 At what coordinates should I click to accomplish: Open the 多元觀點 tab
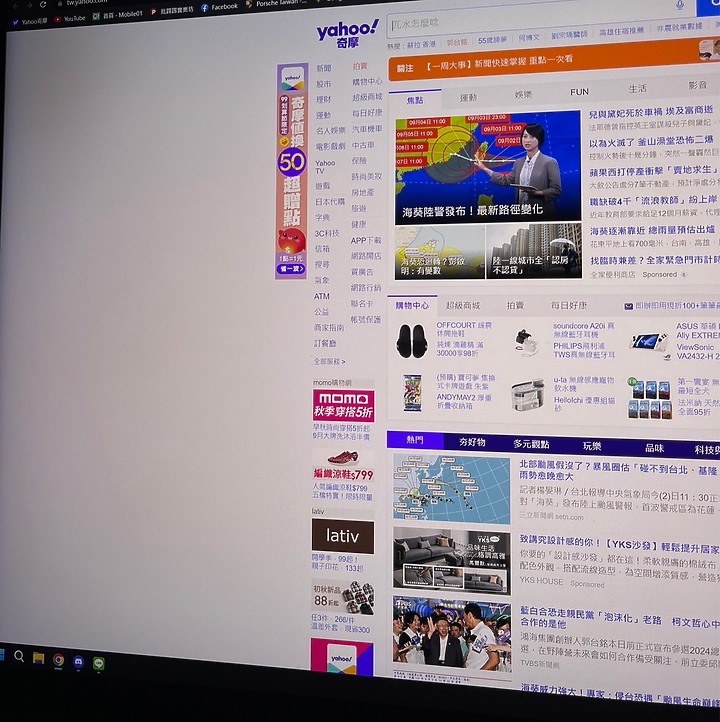[x=531, y=444]
